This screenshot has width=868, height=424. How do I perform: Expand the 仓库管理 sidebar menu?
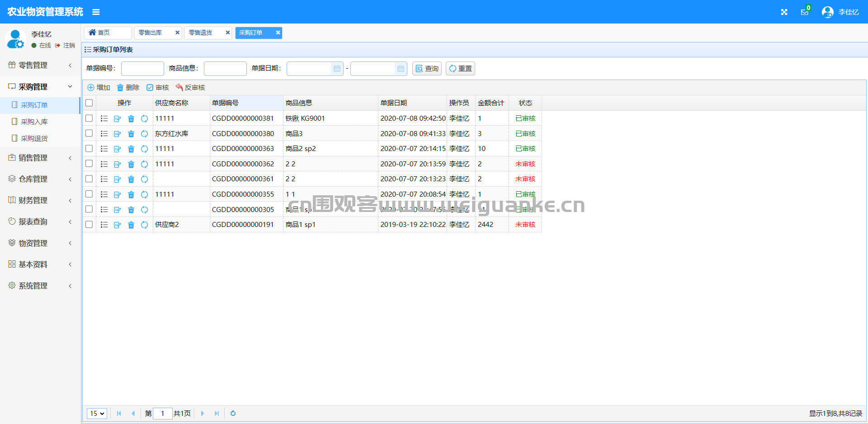click(40, 179)
